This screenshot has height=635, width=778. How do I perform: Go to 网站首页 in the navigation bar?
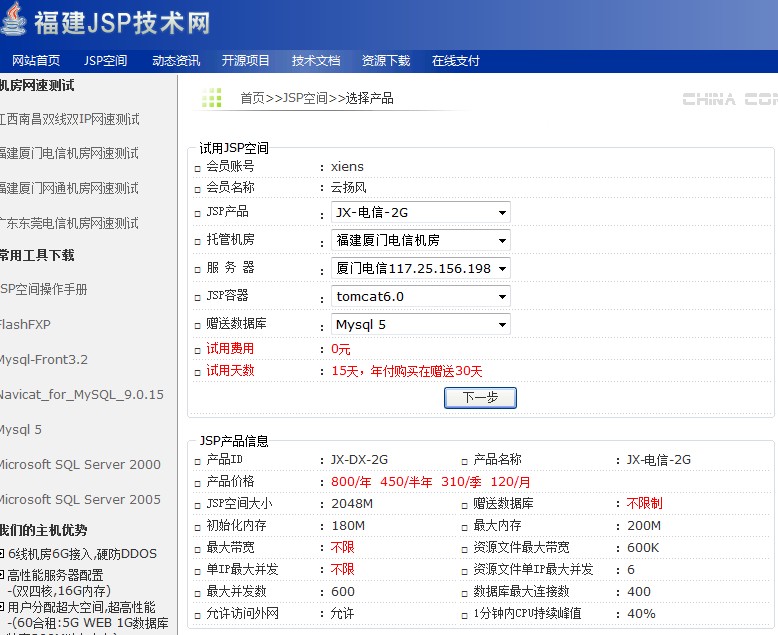click(x=36, y=61)
